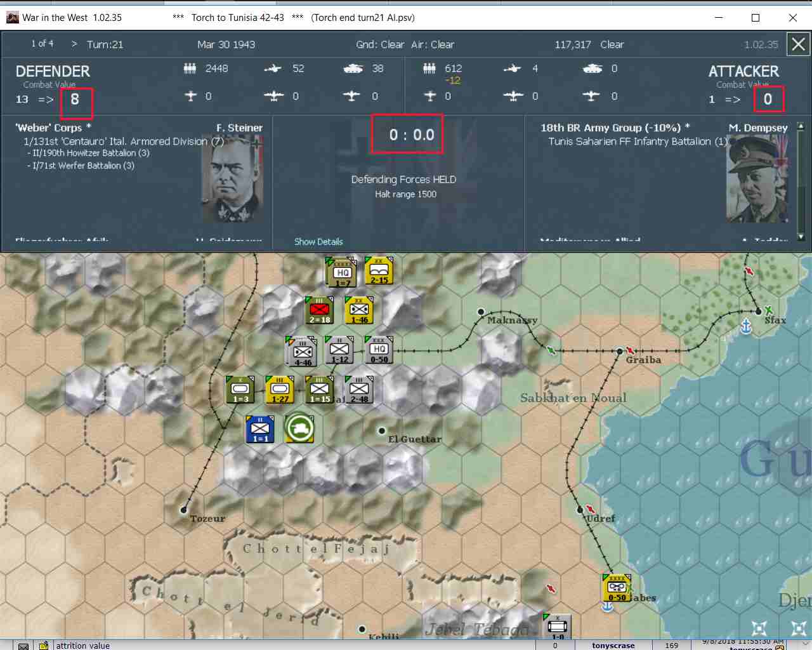Select the grey 1-0 unit near Jebel Tebaga

click(x=558, y=627)
